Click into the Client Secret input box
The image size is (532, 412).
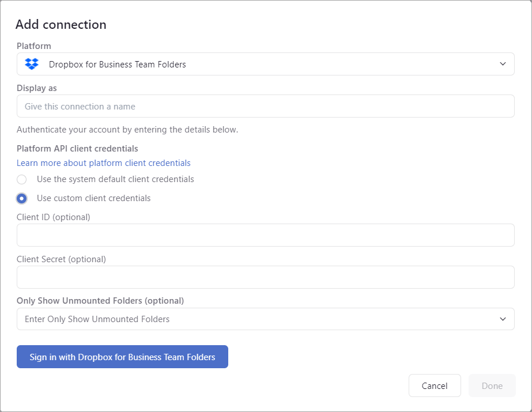pyautogui.click(x=265, y=277)
